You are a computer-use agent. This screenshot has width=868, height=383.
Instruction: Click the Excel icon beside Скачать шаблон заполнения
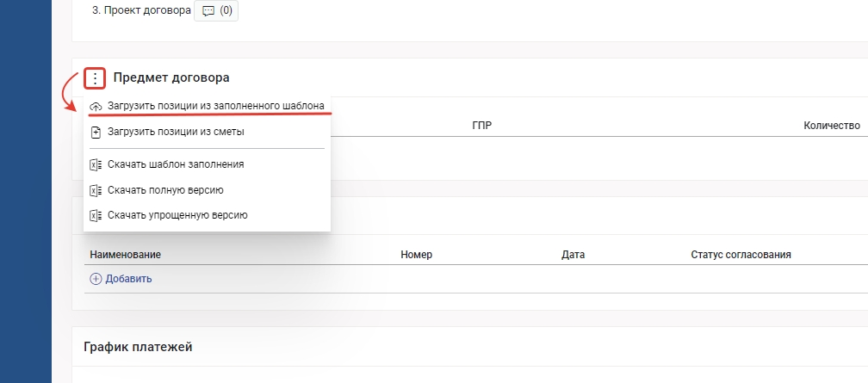[95, 164]
